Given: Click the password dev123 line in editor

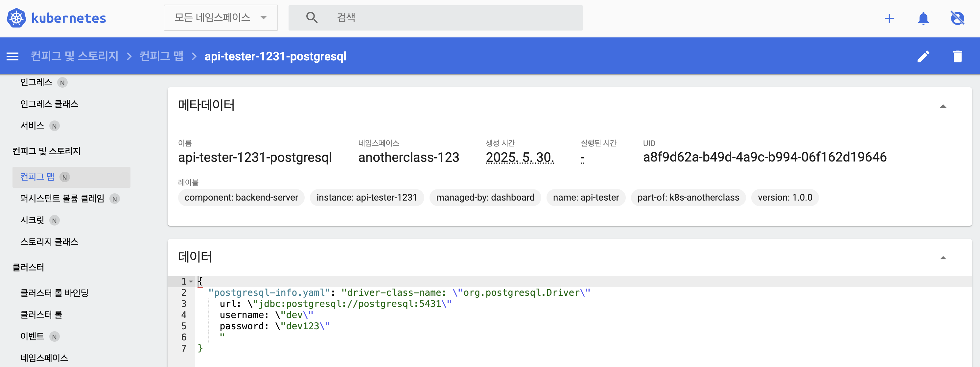Looking at the screenshot, I should [275, 326].
